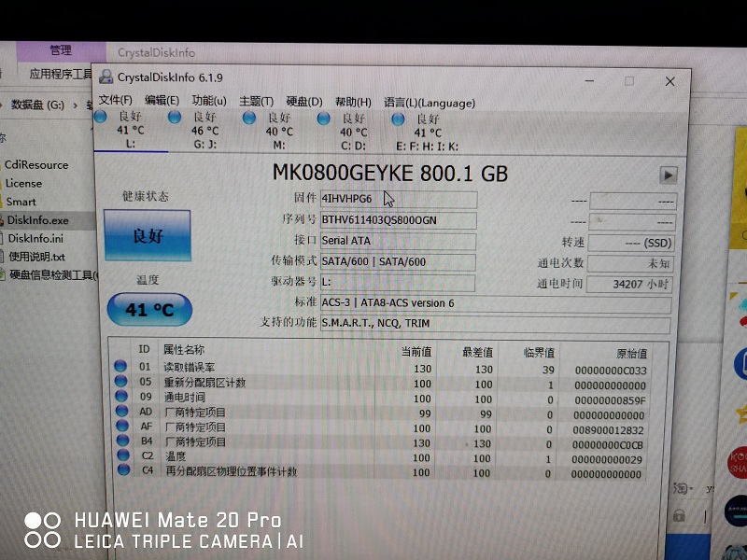The image size is (747, 560).
Task: Click the 41 °C temperature button
Action: (149, 310)
